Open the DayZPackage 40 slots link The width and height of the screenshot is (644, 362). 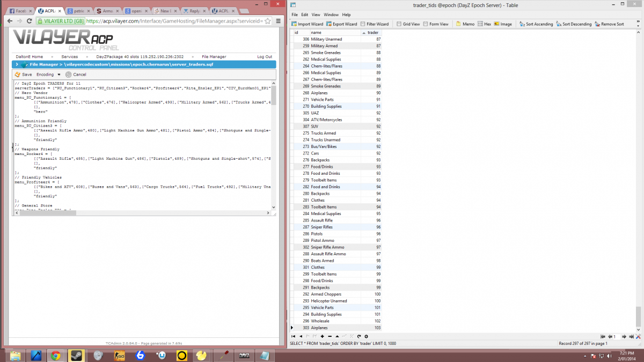click(140, 56)
